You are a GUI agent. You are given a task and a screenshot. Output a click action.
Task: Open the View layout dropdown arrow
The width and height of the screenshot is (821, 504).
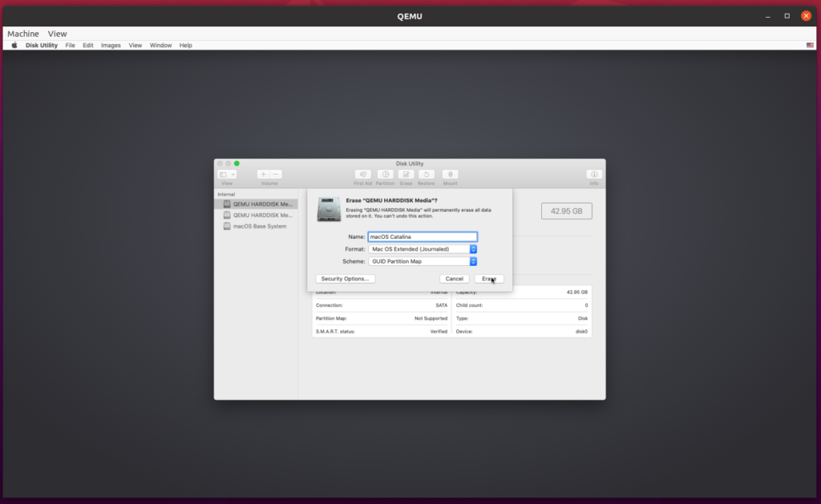point(233,174)
